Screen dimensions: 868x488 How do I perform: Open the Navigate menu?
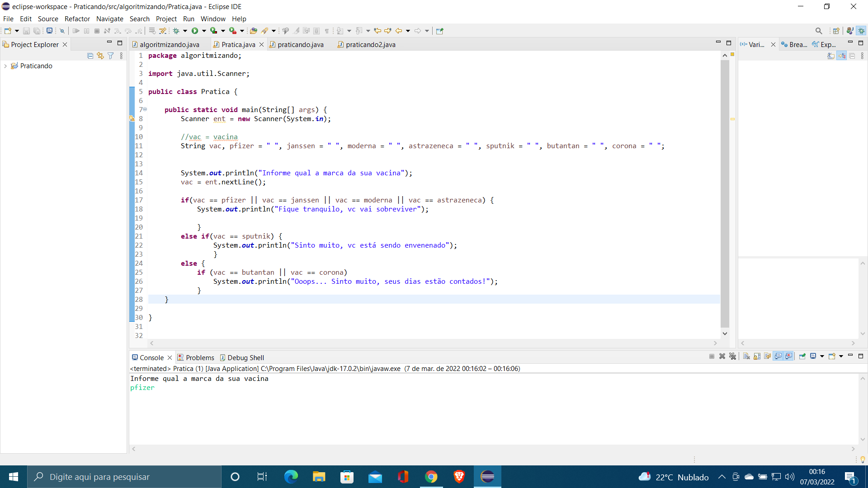[x=110, y=19]
